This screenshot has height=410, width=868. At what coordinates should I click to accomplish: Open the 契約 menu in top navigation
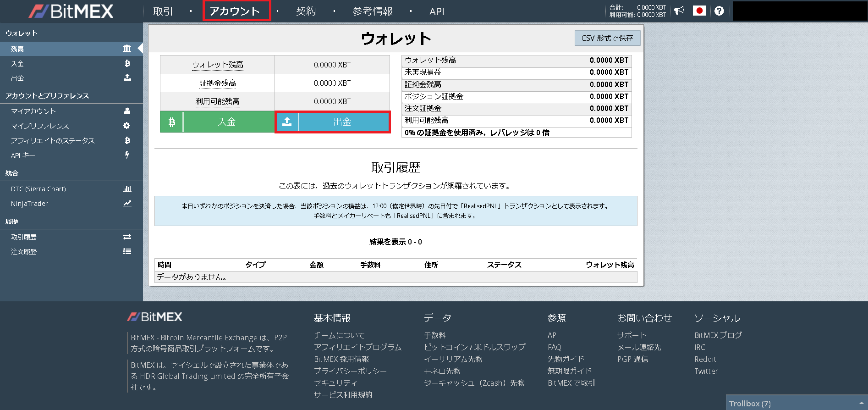[306, 11]
